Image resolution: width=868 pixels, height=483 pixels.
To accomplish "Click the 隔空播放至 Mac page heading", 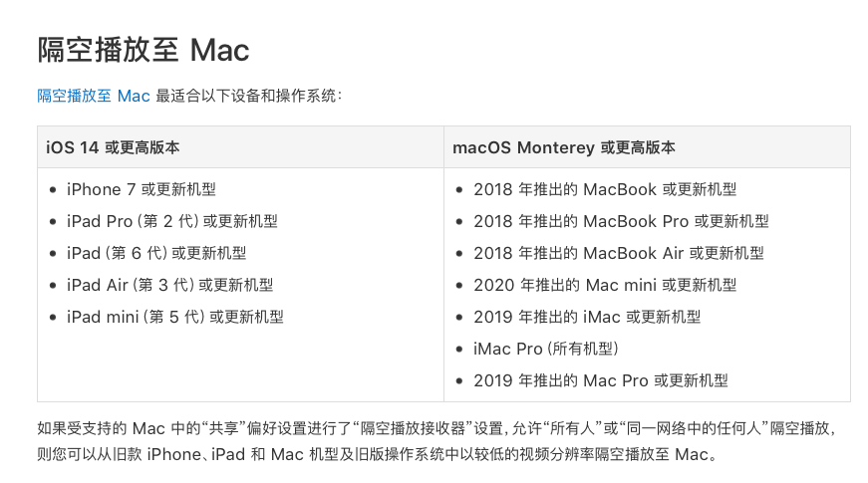I will 143,50.
